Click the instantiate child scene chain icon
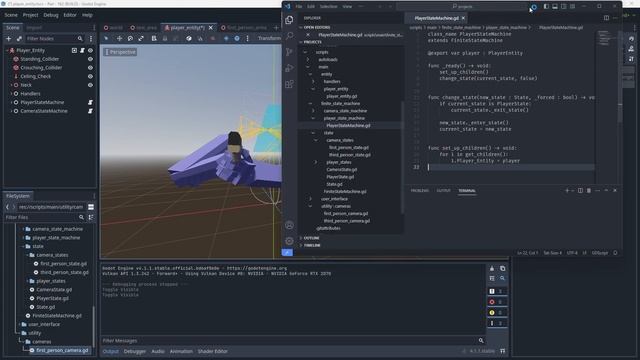This screenshot has height=360, width=640. point(19,38)
